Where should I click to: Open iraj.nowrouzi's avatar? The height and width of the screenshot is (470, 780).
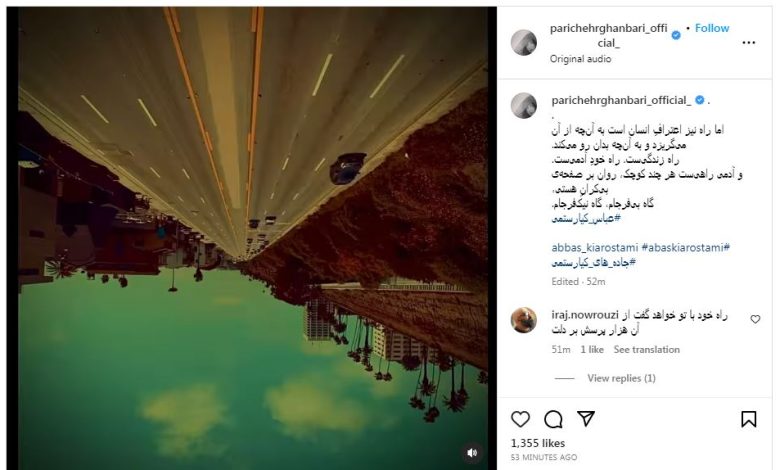tap(524, 320)
